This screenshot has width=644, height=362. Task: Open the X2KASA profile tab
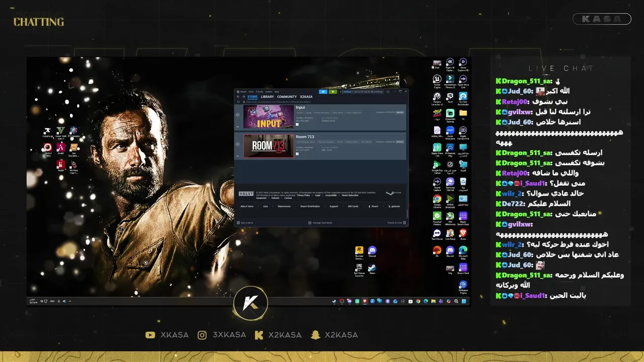point(306,97)
